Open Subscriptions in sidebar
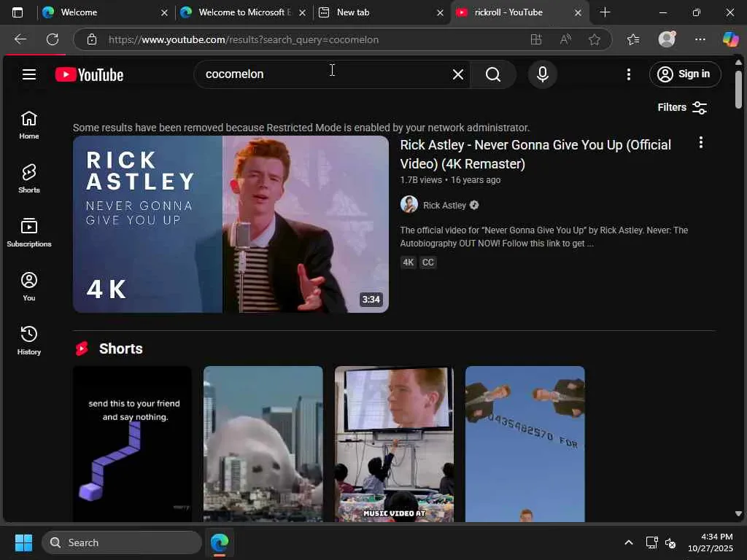This screenshot has height=560, width=747. click(x=29, y=233)
